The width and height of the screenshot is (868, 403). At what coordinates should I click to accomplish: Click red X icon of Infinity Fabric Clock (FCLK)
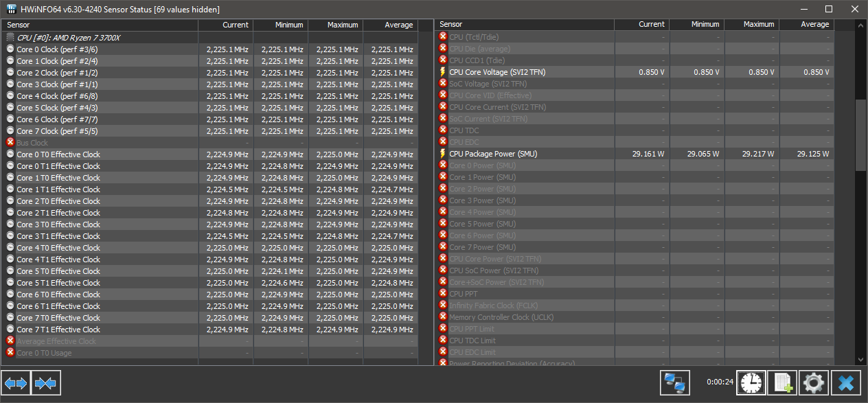(x=443, y=306)
